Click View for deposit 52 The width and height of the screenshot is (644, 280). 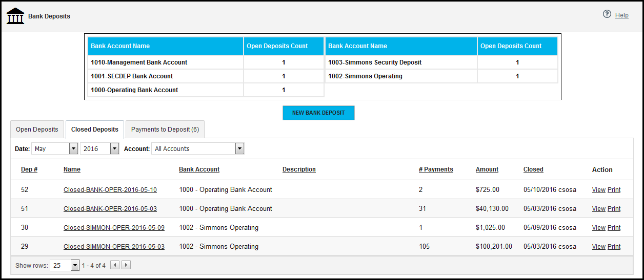pos(598,190)
